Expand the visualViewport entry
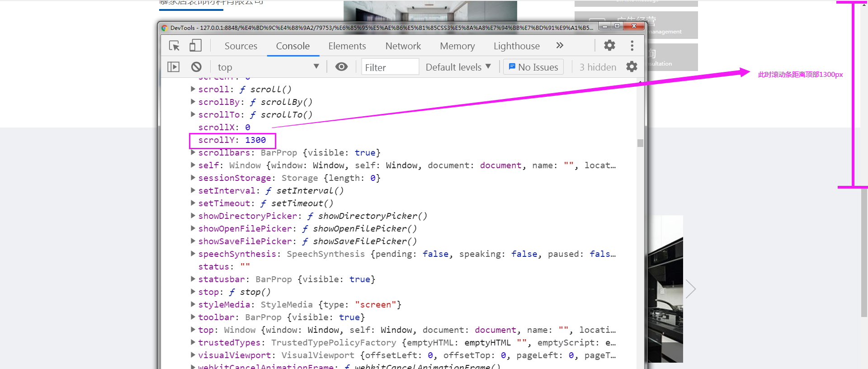 click(193, 355)
